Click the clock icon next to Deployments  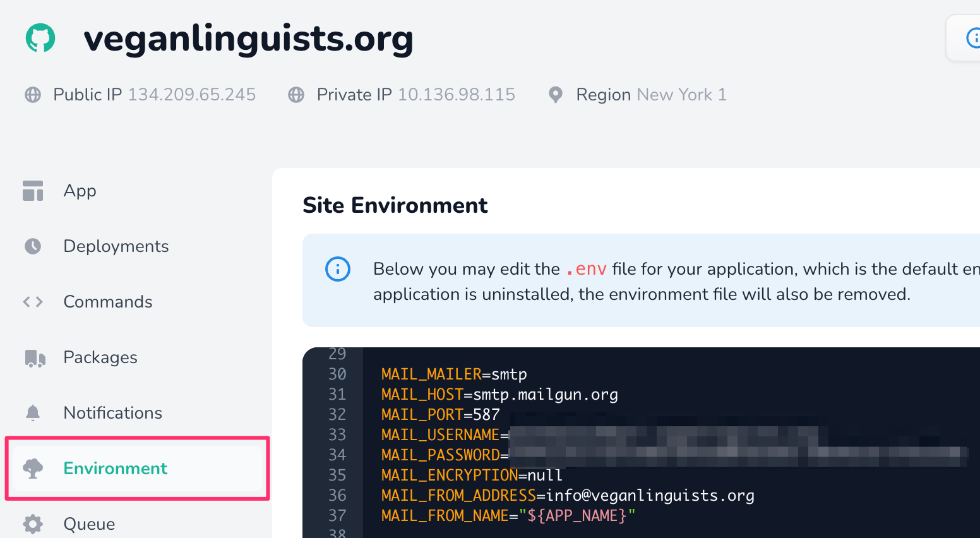[32, 246]
